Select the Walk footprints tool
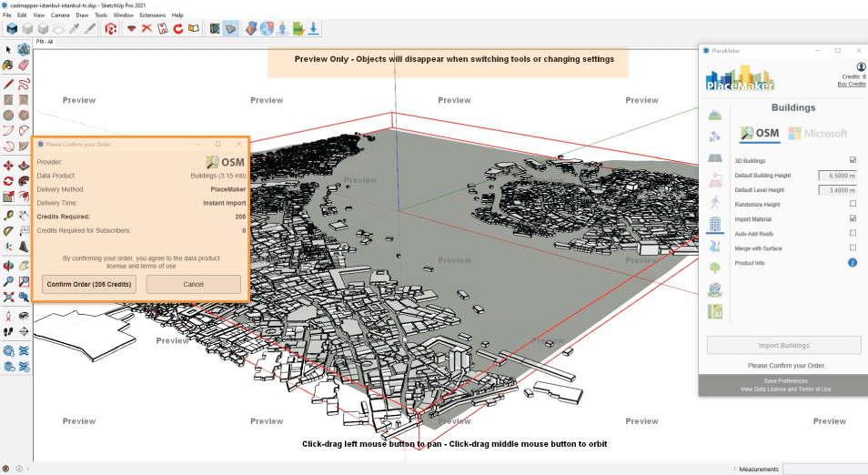Screen dimensions: 868x475 8,331
